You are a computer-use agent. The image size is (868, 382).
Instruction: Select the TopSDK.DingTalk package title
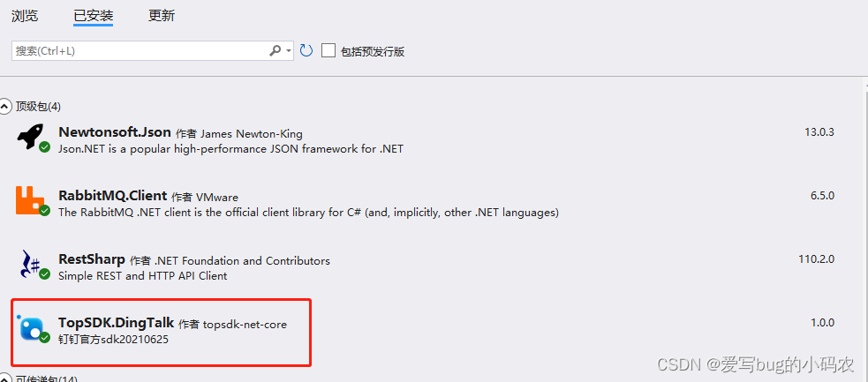pos(117,323)
